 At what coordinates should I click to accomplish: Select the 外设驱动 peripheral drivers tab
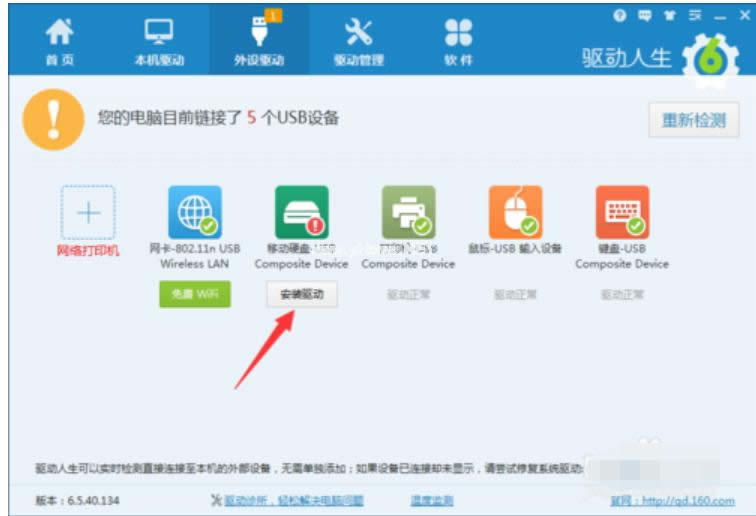(258, 42)
